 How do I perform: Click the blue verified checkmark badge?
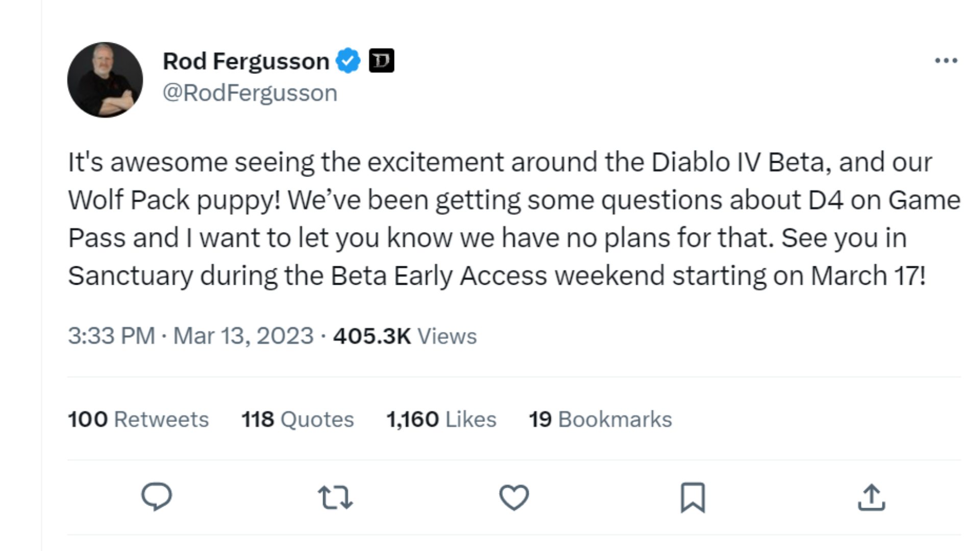point(348,59)
